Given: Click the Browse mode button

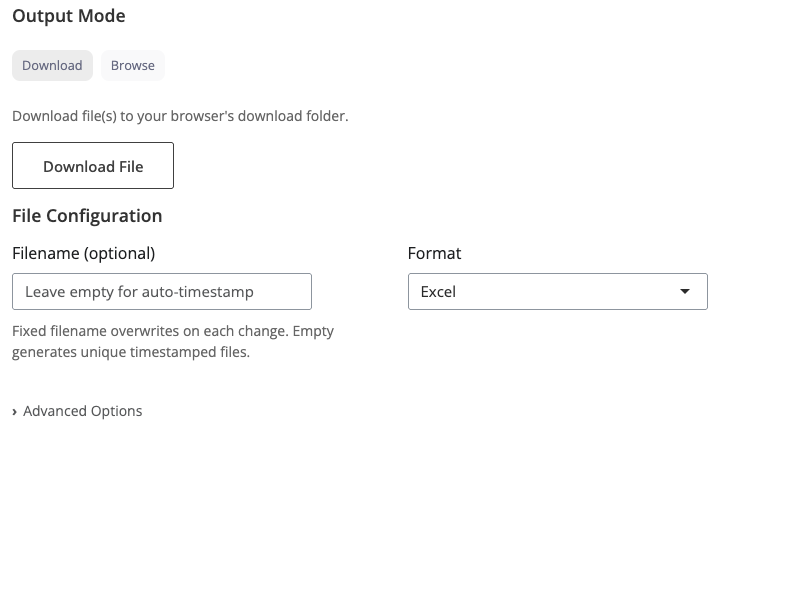Looking at the screenshot, I should point(133,65).
